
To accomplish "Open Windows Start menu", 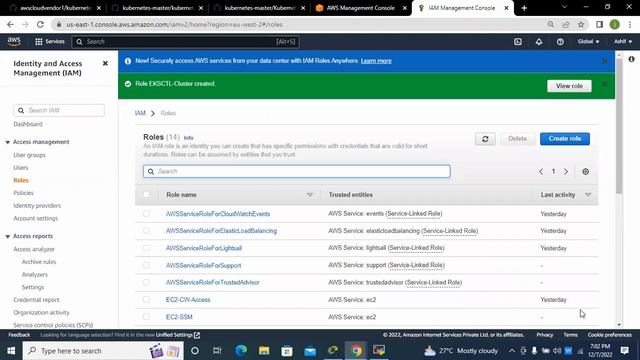I will (x=11, y=351).
